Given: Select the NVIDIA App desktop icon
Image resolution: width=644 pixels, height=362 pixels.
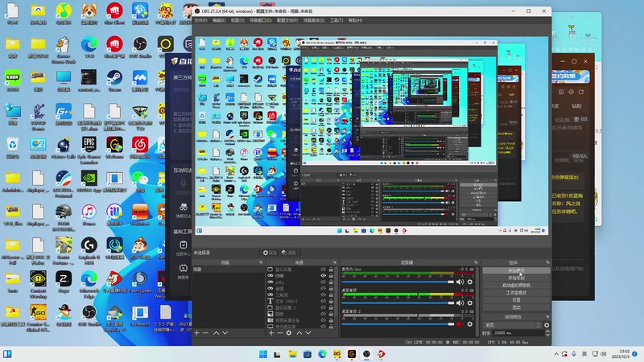Looking at the screenshot, I should click(89, 182).
